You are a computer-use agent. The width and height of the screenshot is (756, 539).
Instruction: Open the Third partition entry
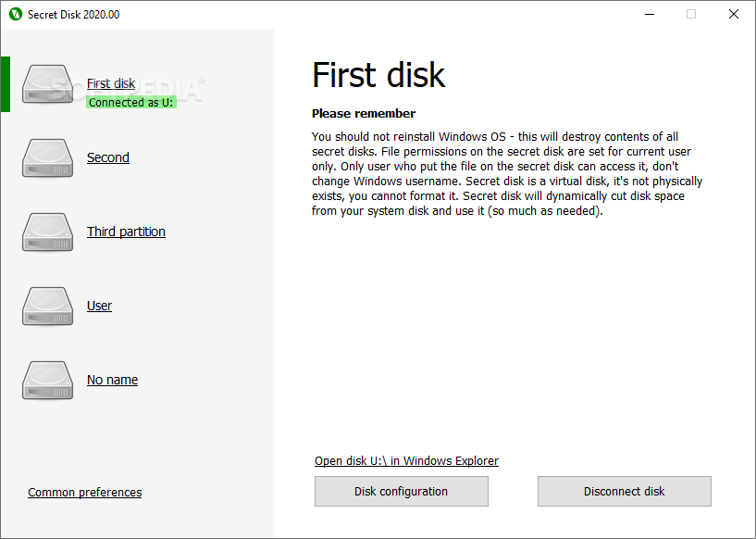[127, 232]
